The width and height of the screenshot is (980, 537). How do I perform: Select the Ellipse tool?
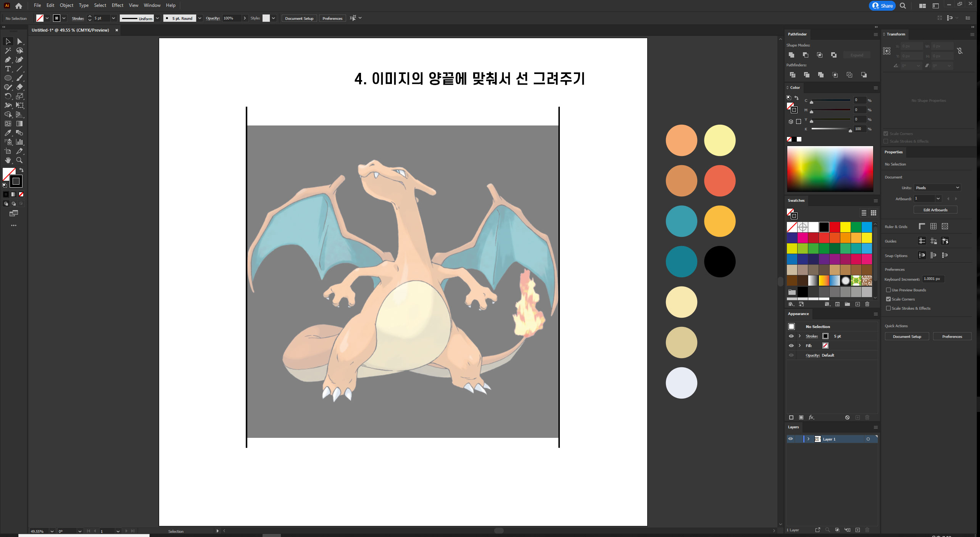click(8, 78)
